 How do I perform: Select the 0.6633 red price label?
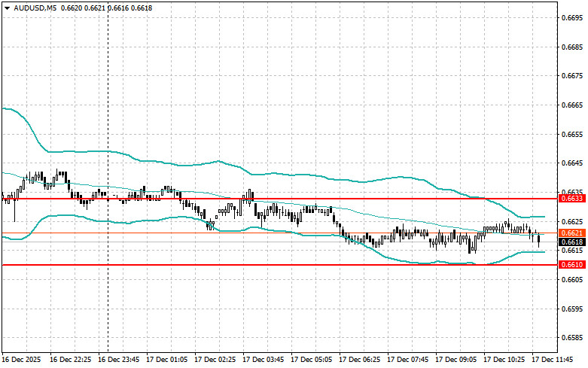(x=572, y=199)
